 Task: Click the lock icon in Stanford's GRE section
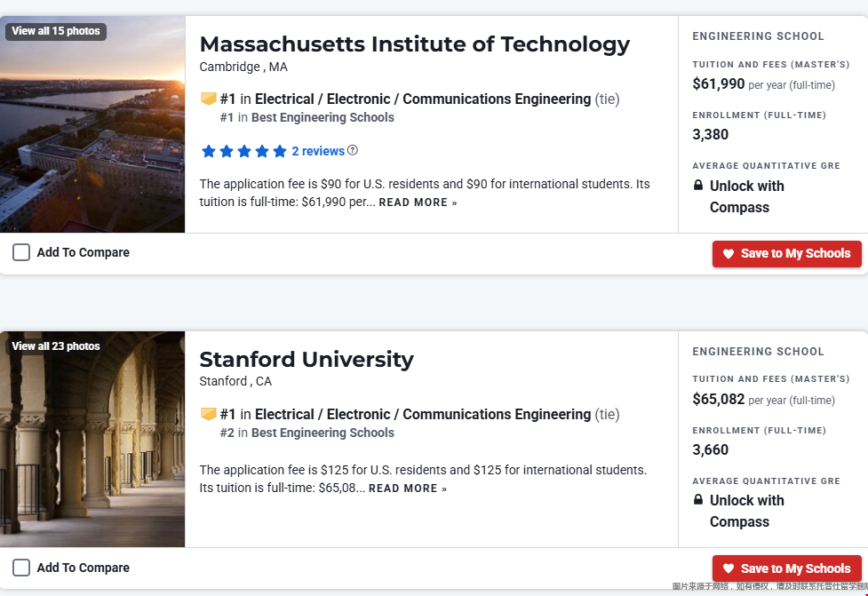698,500
